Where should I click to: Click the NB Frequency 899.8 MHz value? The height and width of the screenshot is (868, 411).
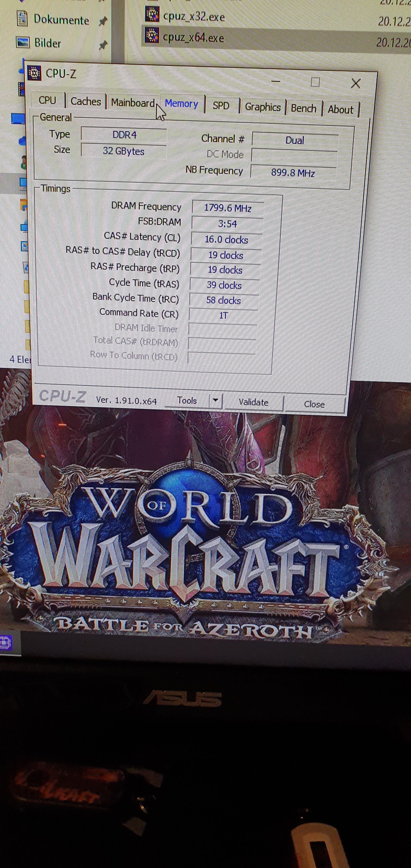(x=293, y=173)
